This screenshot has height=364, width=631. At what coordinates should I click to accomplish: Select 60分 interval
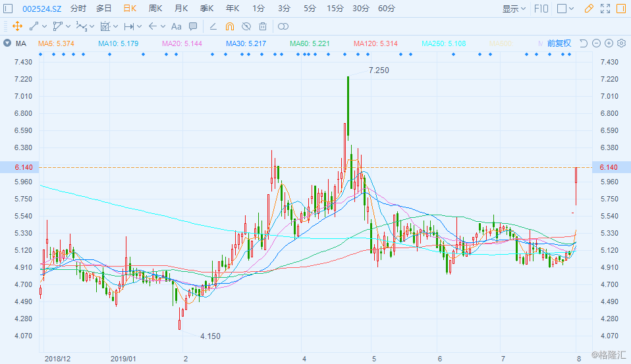click(387, 9)
